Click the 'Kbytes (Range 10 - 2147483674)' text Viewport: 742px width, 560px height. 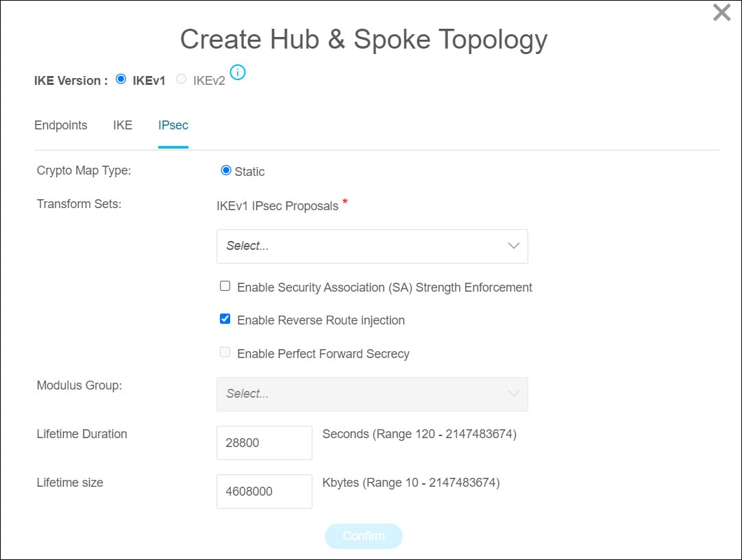411,483
